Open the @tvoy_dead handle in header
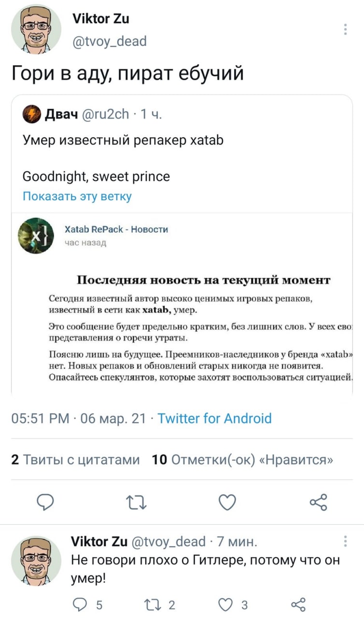The image size is (364, 618). [x=109, y=42]
